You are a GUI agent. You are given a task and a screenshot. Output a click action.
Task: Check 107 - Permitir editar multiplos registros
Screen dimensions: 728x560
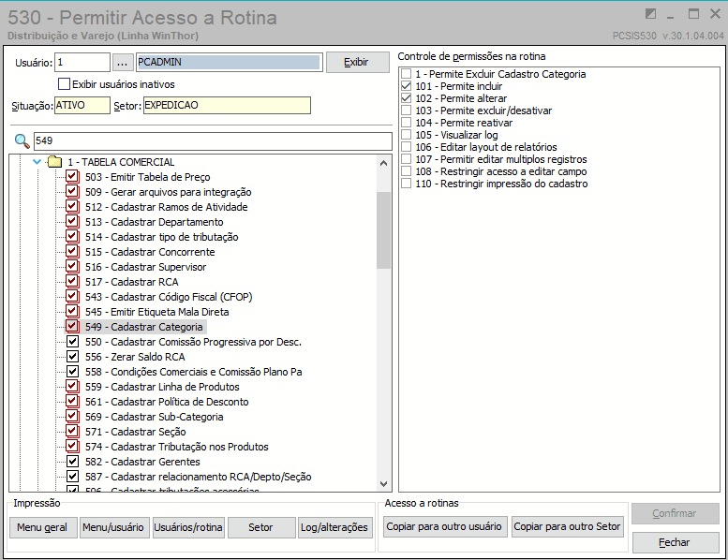tap(407, 159)
